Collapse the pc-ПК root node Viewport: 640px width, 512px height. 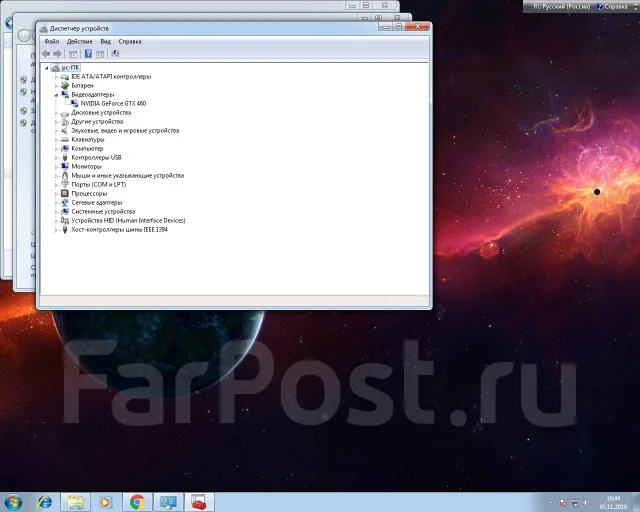coord(47,68)
